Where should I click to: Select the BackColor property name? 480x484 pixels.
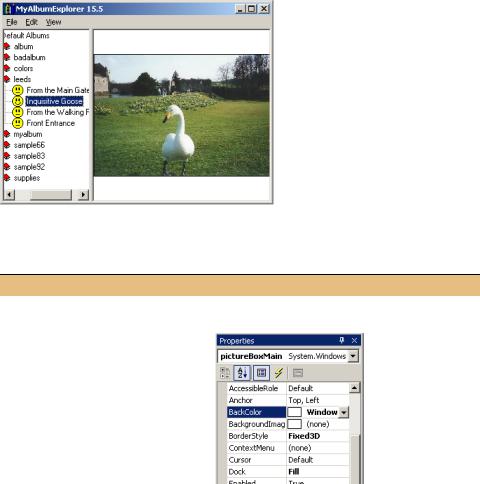[x=257, y=412]
